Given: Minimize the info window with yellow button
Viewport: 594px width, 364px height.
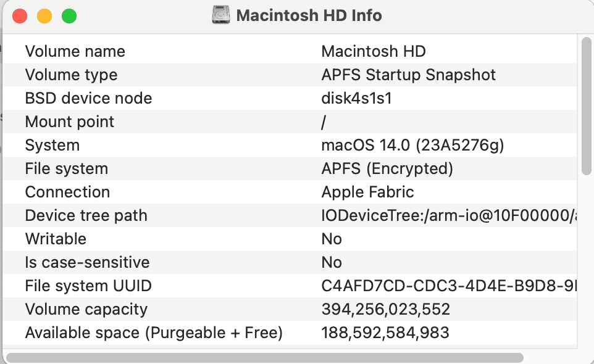Looking at the screenshot, I should point(44,16).
